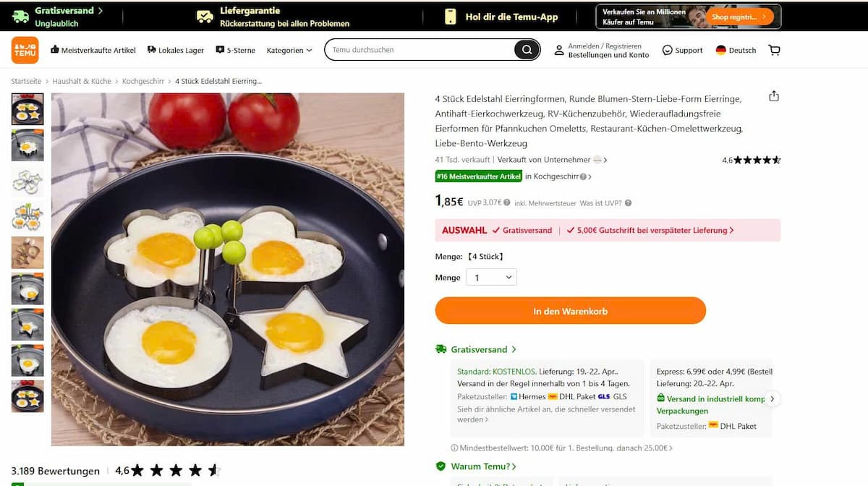
Task: Click the search magnifier icon
Action: point(527,49)
